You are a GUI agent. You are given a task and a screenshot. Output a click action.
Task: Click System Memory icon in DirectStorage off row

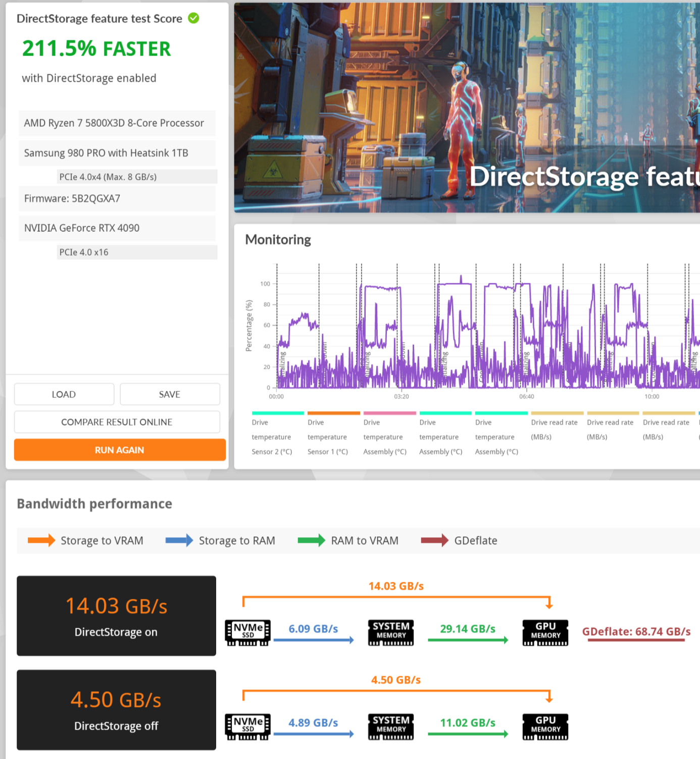[x=391, y=727]
